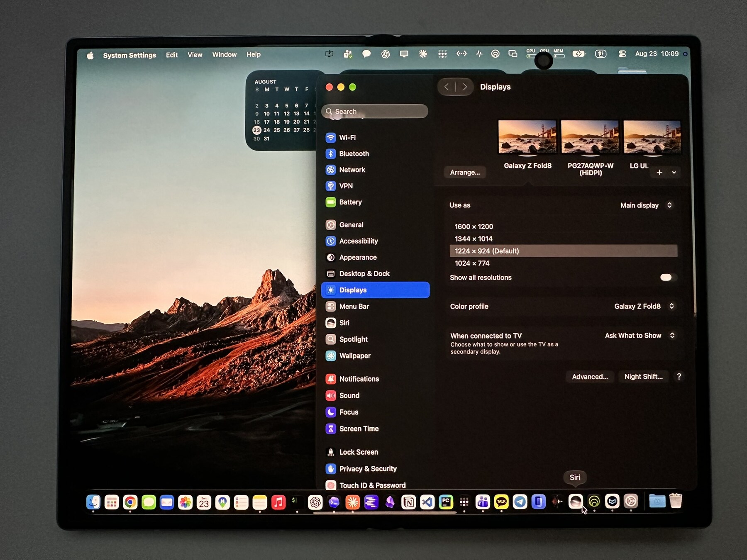Open the View menu
This screenshot has height=560, width=747.
point(195,55)
